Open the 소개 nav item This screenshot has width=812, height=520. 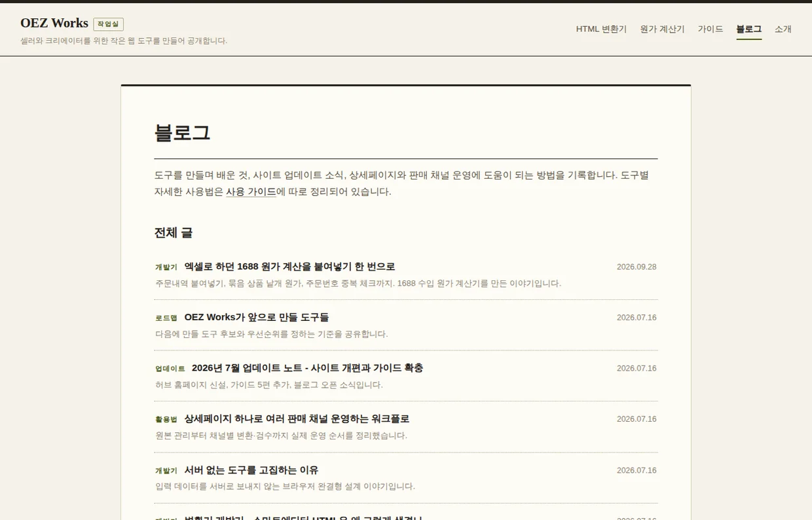(783, 29)
